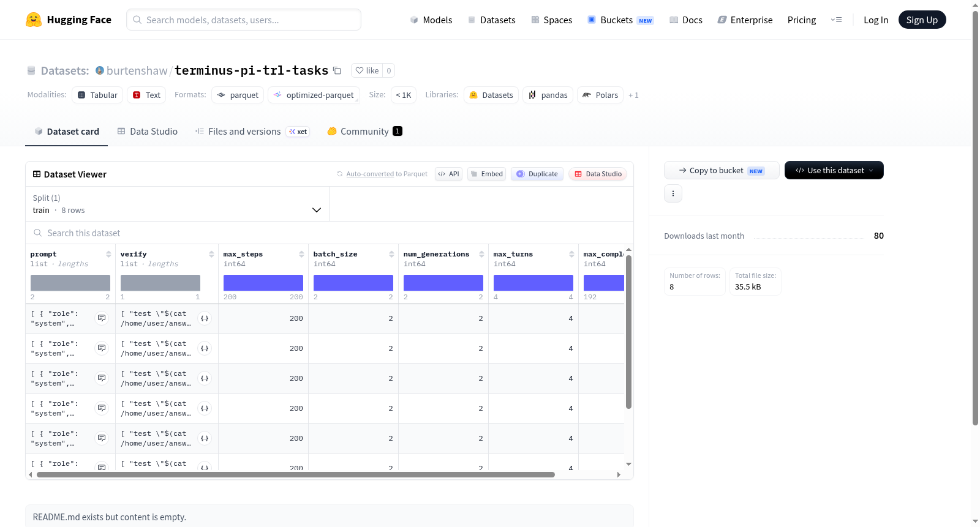Select the parquet format tag
The width and height of the screenshot is (980, 527).
click(x=238, y=95)
